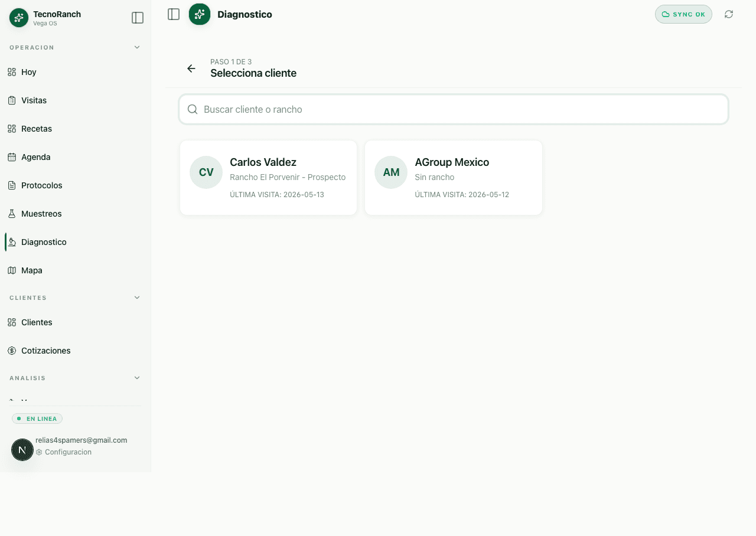Click the Diagnostico green sparkle icon
This screenshot has height=536, width=756.
[200, 14]
